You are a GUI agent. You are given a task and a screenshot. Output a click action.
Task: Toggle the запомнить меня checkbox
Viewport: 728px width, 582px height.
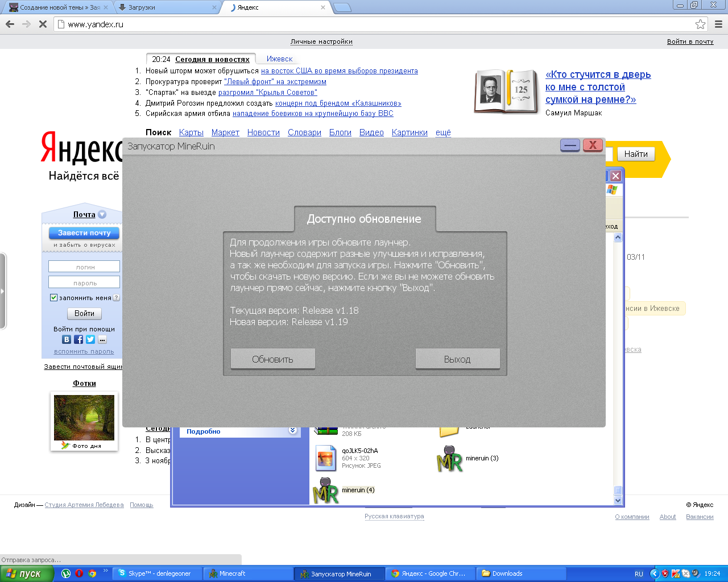pos(54,297)
